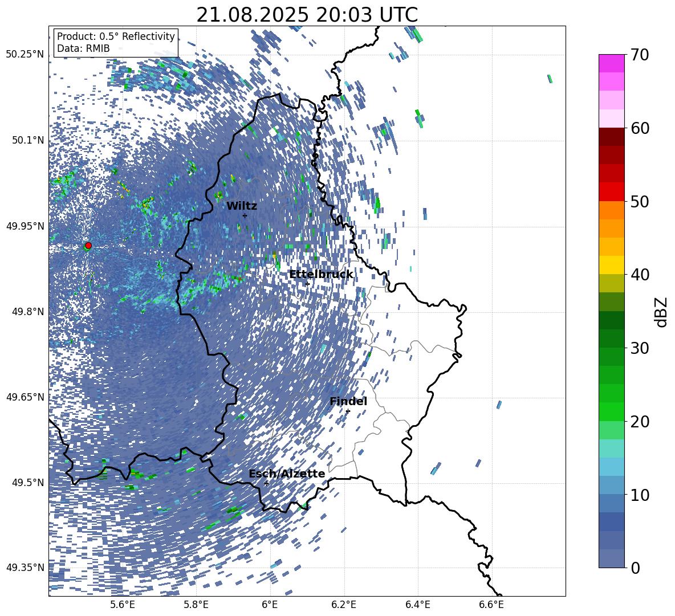Click the dBZ colorbar axis title
The height and width of the screenshot is (616, 675).
pos(662,312)
